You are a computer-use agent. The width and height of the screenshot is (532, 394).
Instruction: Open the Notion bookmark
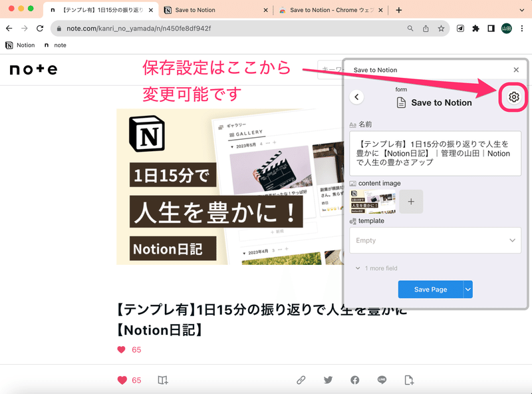pyautogui.click(x=21, y=45)
